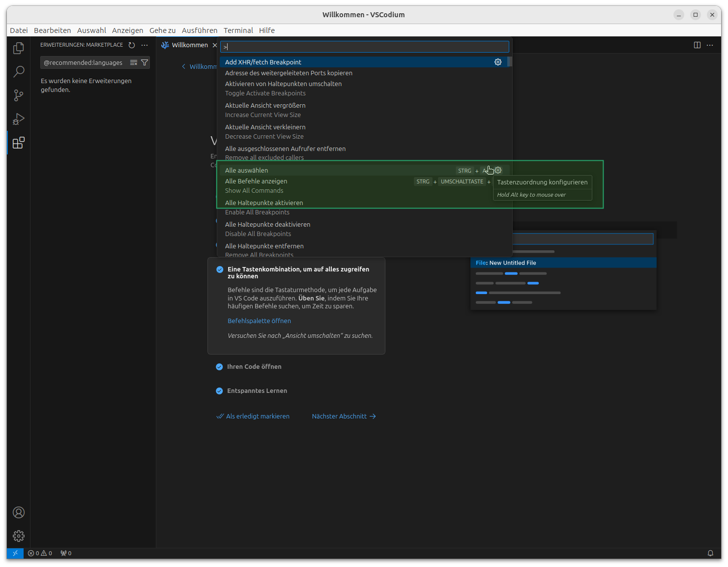Viewport: 728px width, 567px height.
Task: Open the Source Control view
Action: coord(18,95)
